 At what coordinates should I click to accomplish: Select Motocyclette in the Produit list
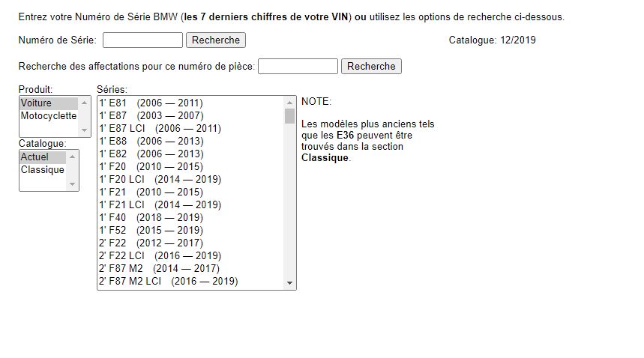(48, 116)
